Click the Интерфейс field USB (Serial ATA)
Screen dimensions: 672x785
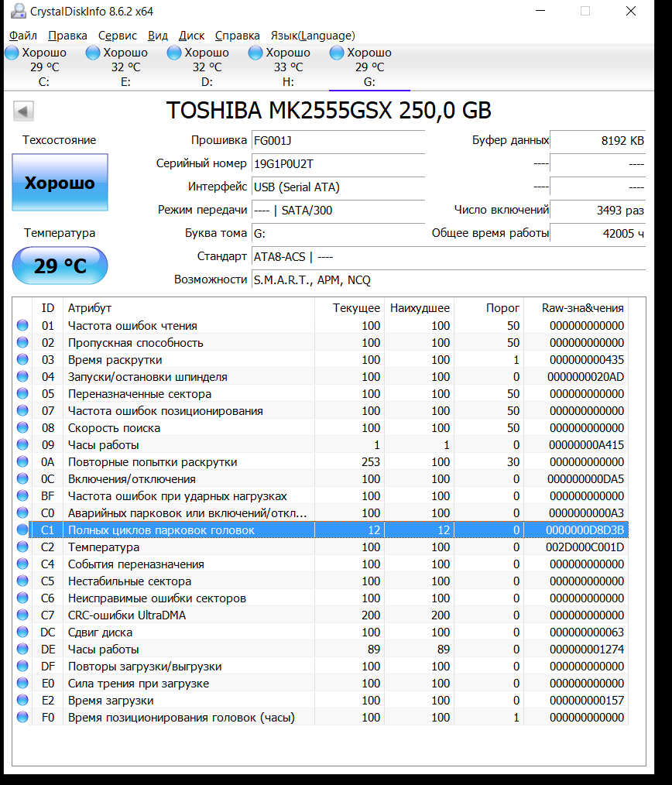[338, 187]
